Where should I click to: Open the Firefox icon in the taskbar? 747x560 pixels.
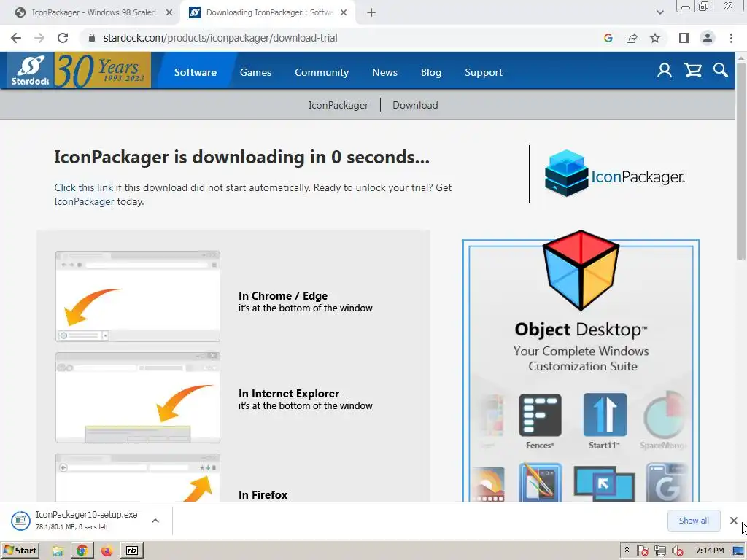[x=107, y=551]
